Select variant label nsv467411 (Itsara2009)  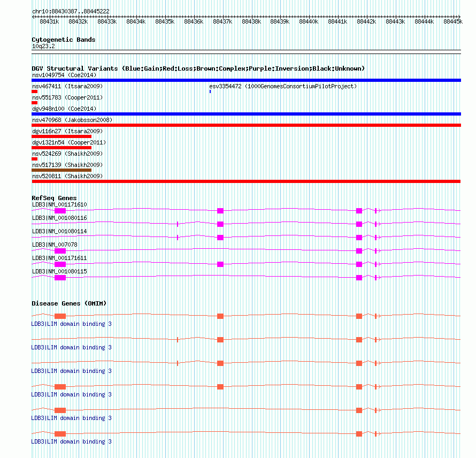pos(67,86)
